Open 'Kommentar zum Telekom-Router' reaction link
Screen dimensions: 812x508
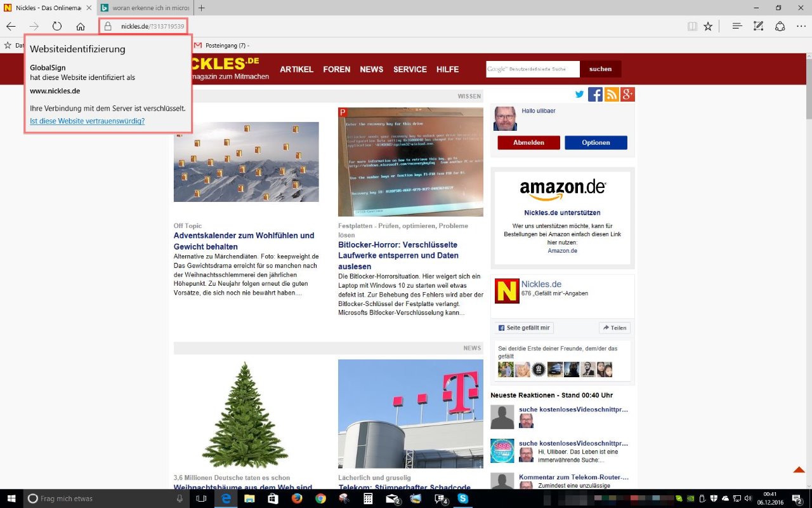tap(573, 477)
